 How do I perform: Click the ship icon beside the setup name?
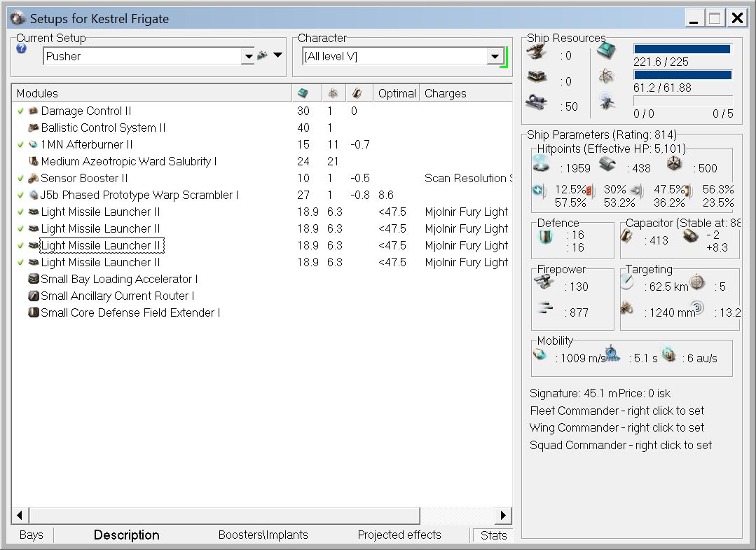263,55
